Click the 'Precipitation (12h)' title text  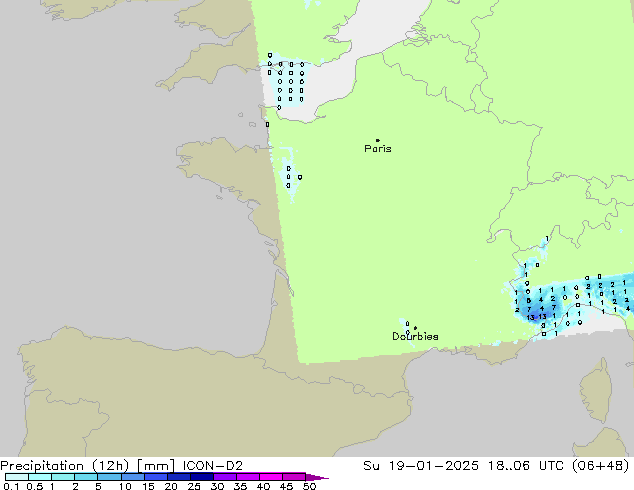[x=64, y=466]
